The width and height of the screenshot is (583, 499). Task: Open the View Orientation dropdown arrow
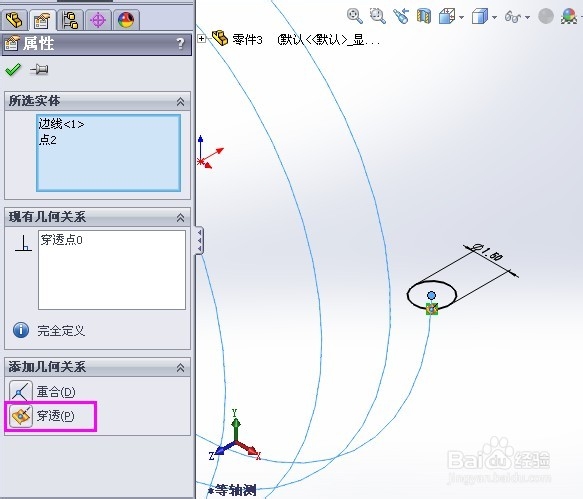coord(461,17)
